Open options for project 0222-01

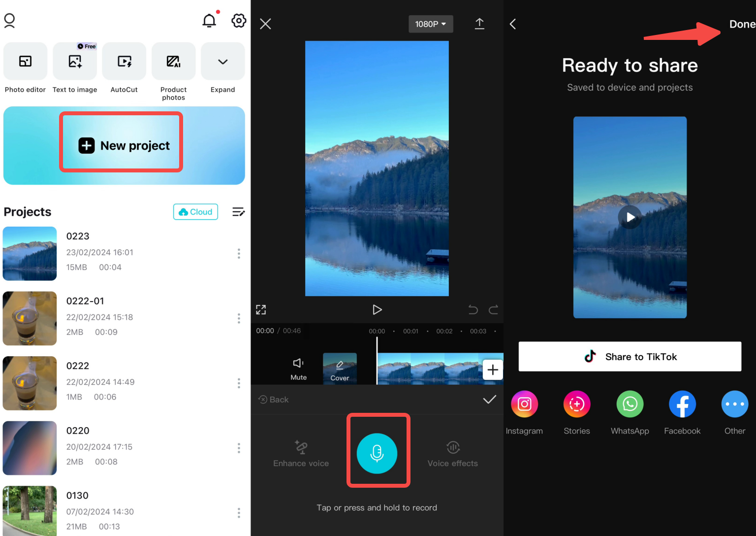coord(239,318)
